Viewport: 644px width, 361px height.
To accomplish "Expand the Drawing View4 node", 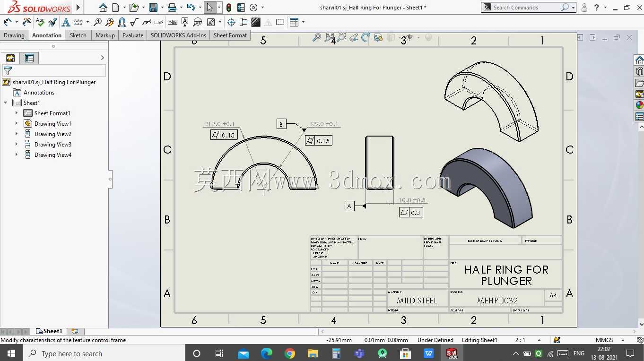I will point(17,155).
